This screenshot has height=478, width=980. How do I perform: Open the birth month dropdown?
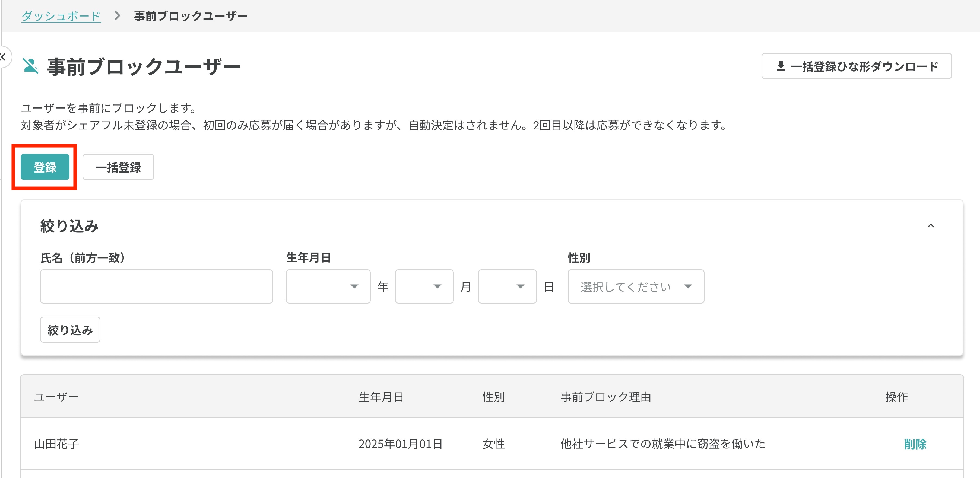424,287
